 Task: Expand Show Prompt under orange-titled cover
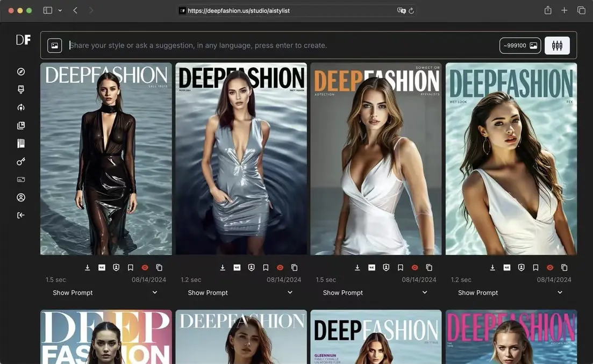[376, 292]
